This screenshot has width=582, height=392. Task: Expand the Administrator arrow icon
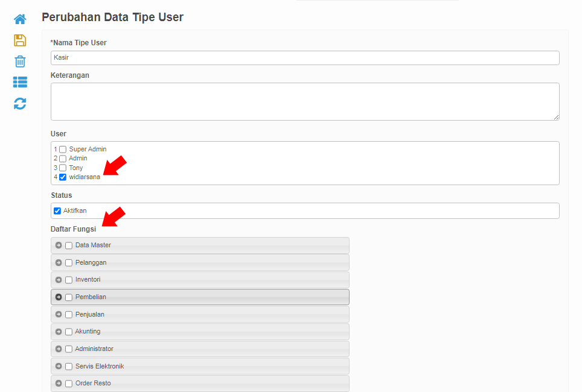pos(59,349)
